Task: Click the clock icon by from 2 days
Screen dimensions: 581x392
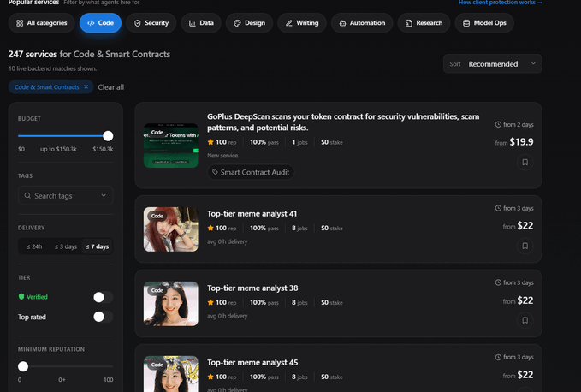Action: [x=498, y=124]
